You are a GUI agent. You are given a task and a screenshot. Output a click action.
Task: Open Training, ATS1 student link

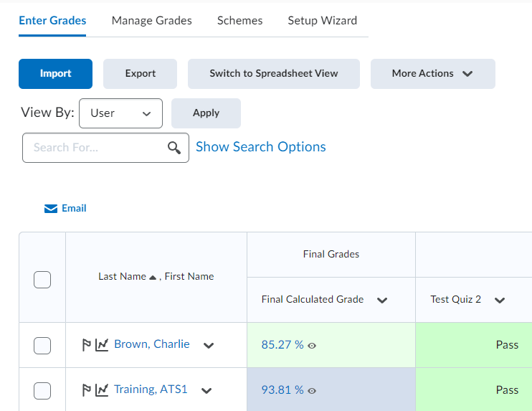151,389
